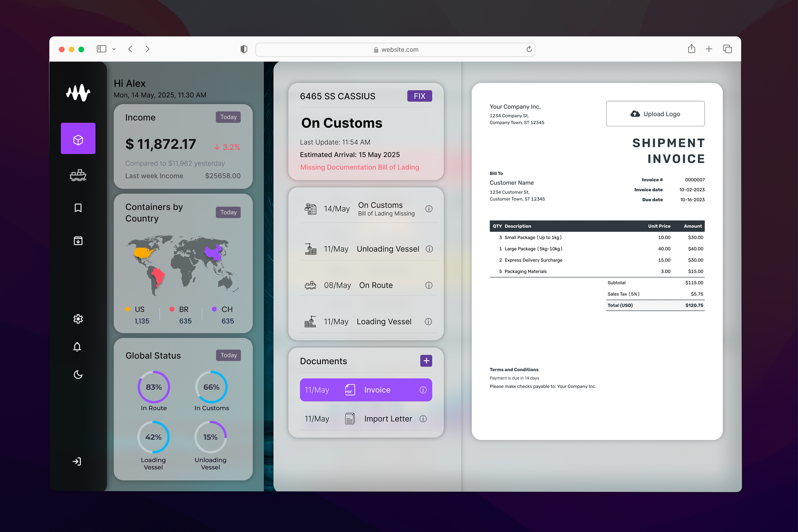The image size is (798, 532).
Task: Click the Import Letter document icon
Action: click(x=350, y=419)
